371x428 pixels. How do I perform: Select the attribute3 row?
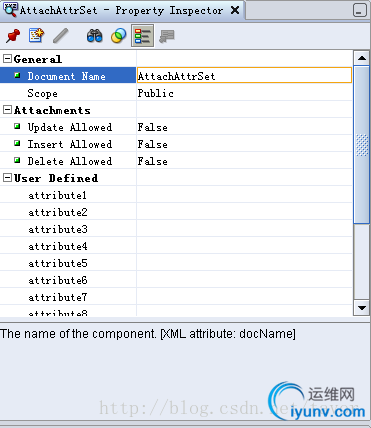pyautogui.click(x=176, y=229)
